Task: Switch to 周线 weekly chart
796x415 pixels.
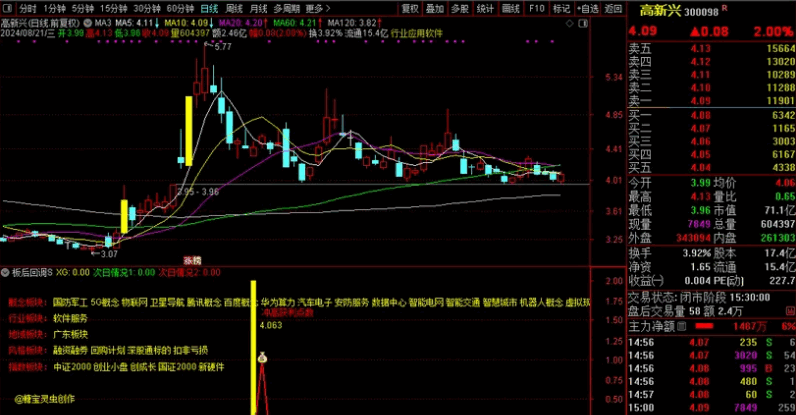Action: [x=234, y=9]
